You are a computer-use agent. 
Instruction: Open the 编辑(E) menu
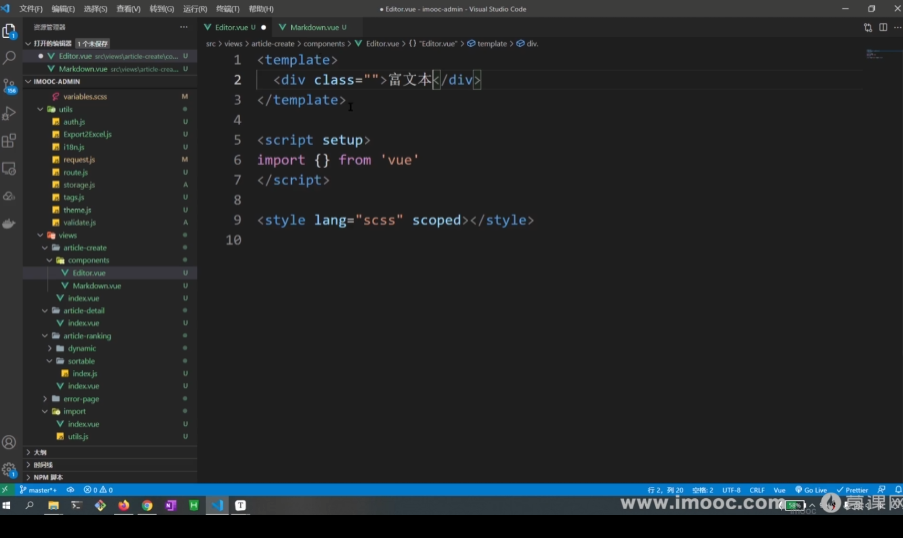point(63,9)
